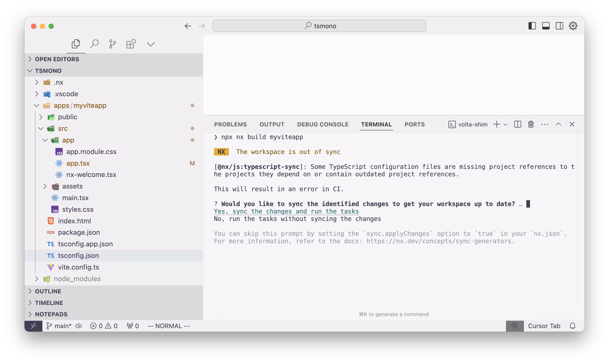The width and height of the screenshot is (609, 364).
Task: Toggle bottom panel visibility
Action: click(546, 26)
